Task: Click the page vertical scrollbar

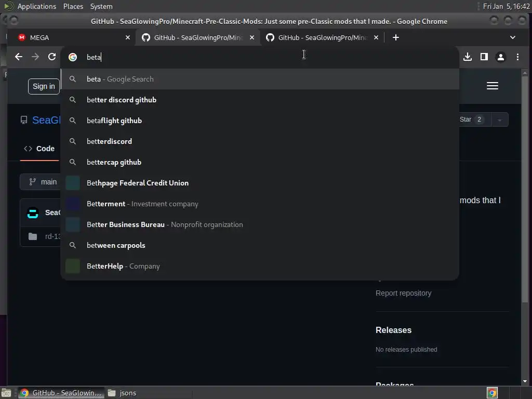Action: click(x=525, y=190)
